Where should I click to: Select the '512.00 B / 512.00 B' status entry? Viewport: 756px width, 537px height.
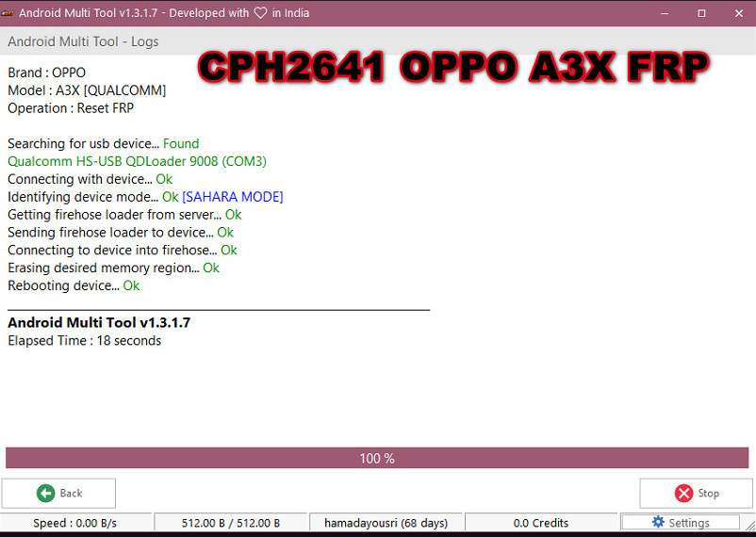(230, 523)
